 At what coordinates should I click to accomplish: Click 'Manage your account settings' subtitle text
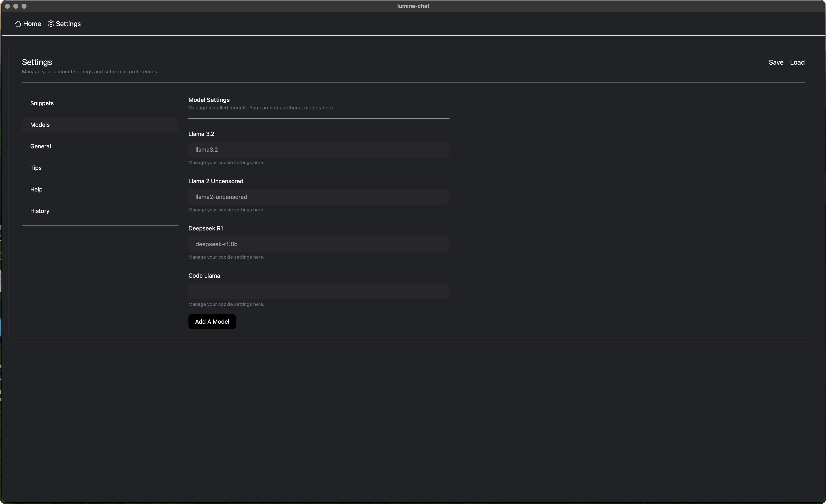click(x=90, y=72)
